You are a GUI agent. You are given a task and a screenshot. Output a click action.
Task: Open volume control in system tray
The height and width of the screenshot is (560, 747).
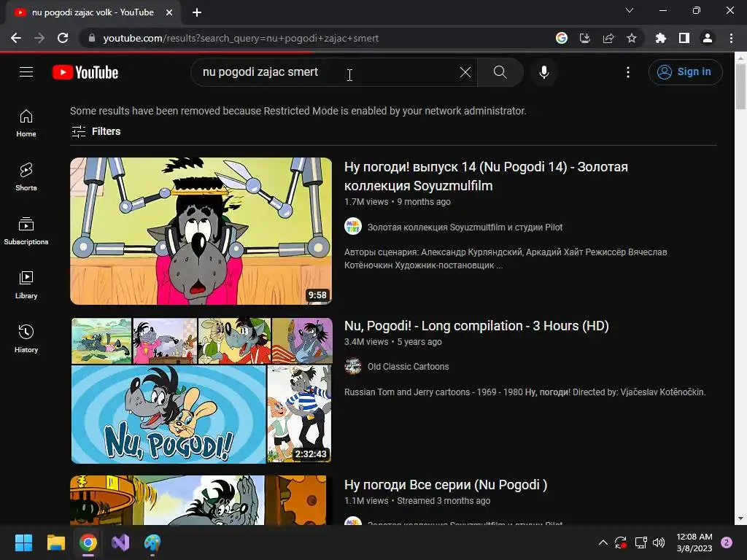(x=659, y=542)
